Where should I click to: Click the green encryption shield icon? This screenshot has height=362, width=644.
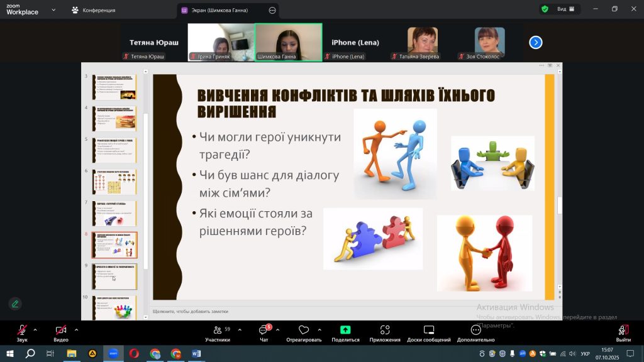click(545, 9)
